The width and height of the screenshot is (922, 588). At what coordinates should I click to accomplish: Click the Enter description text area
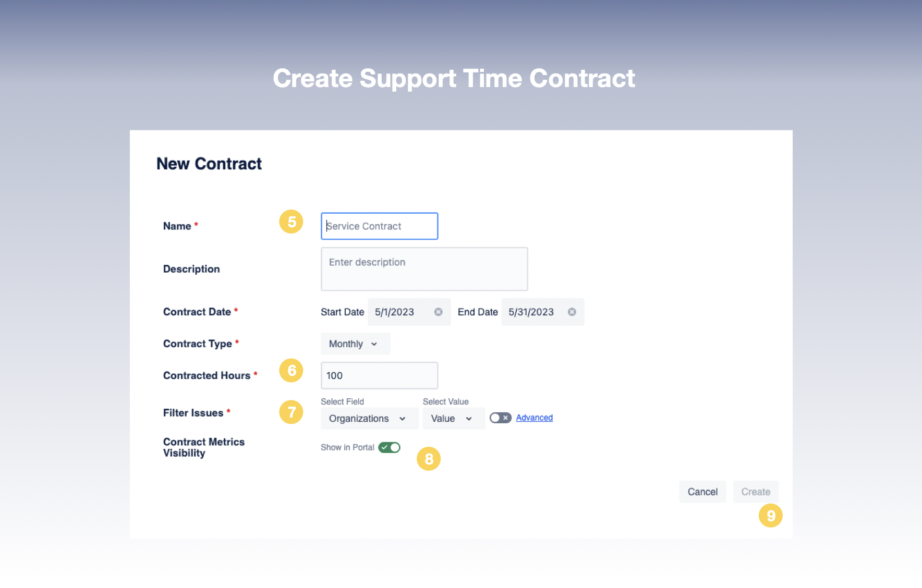coord(424,269)
